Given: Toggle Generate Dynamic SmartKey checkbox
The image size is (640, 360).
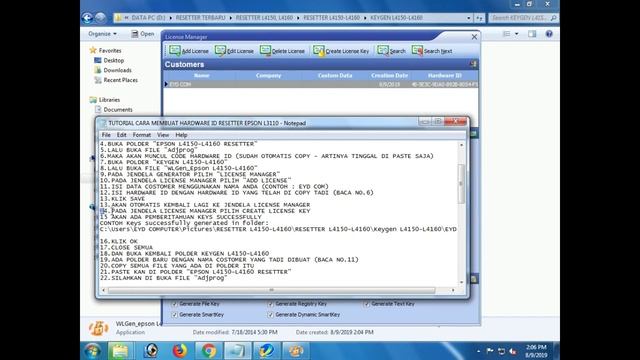Looking at the screenshot, I should coord(270,315).
